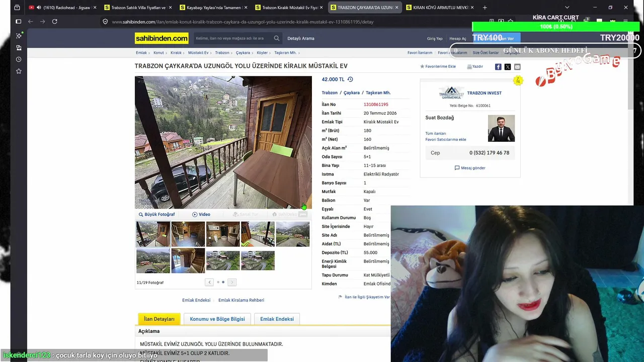Go back in browser history
This screenshot has height=362, width=644.
30,22
